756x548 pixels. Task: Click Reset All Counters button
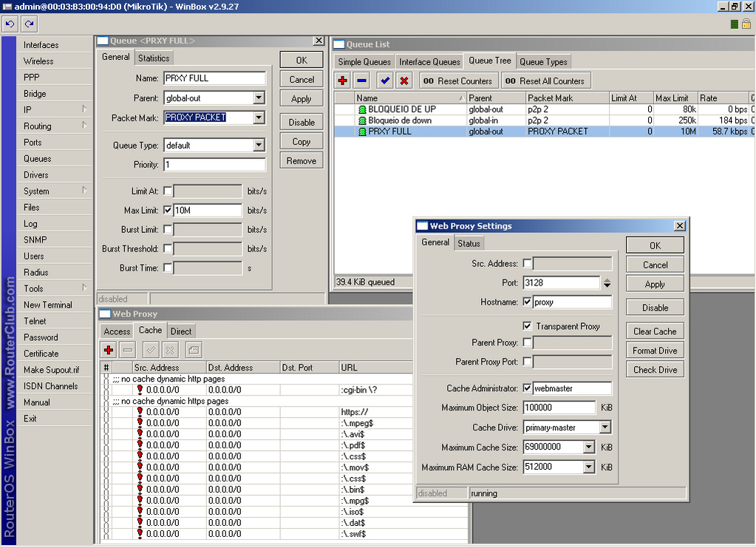[x=546, y=81]
